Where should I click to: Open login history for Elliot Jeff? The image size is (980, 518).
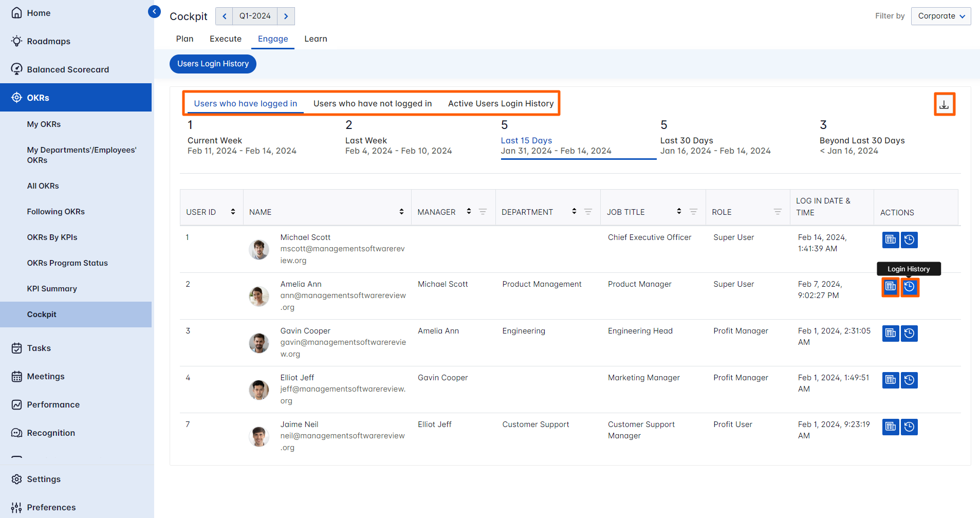(909, 380)
